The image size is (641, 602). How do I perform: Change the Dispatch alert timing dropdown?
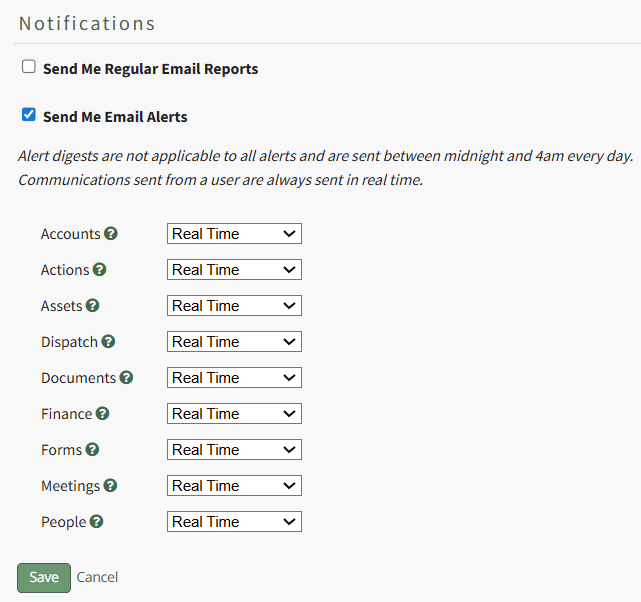[x=234, y=342]
